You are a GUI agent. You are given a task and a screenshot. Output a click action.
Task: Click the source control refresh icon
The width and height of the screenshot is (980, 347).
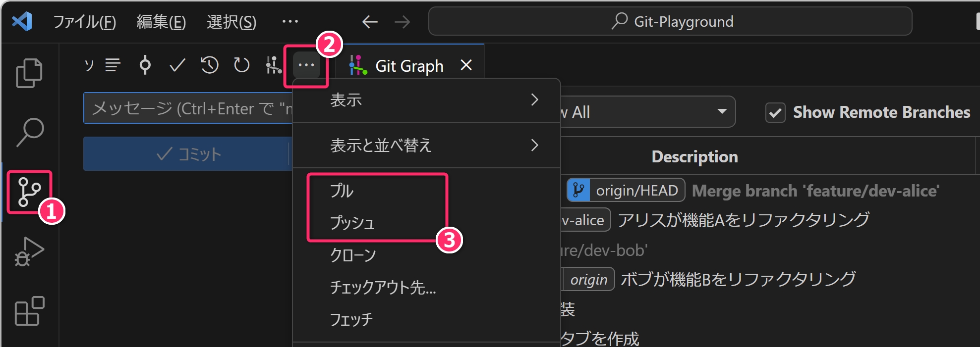click(x=241, y=65)
